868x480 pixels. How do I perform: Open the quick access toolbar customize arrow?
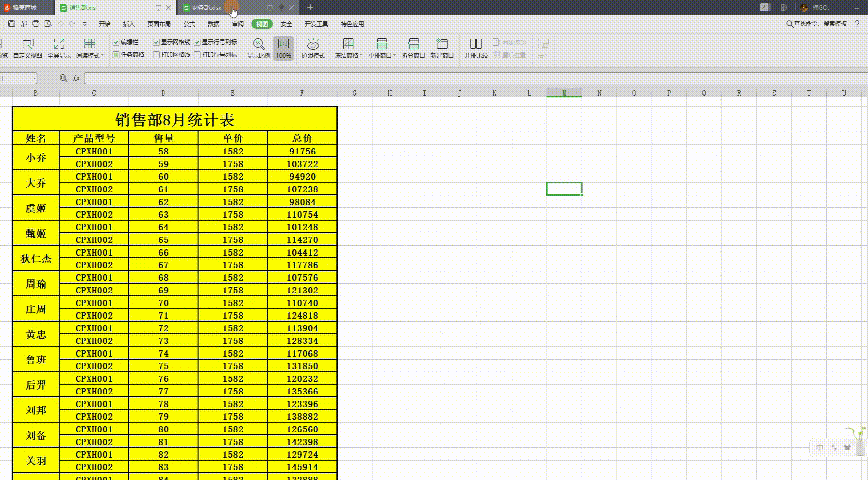(84, 24)
